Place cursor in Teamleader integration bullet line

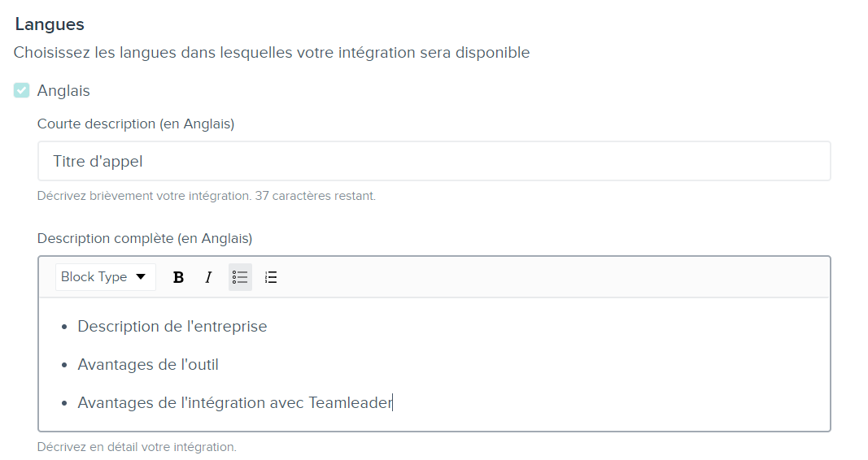[x=235, y=402]
